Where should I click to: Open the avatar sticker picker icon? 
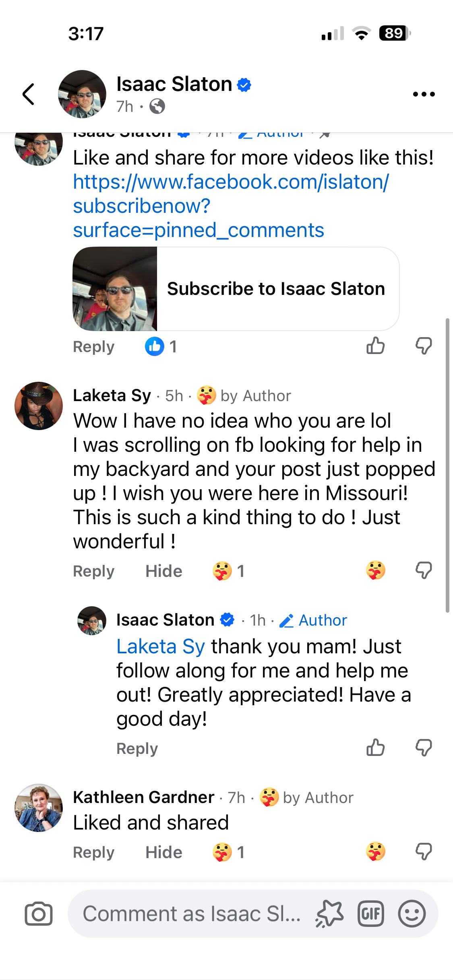click(330, 914)
